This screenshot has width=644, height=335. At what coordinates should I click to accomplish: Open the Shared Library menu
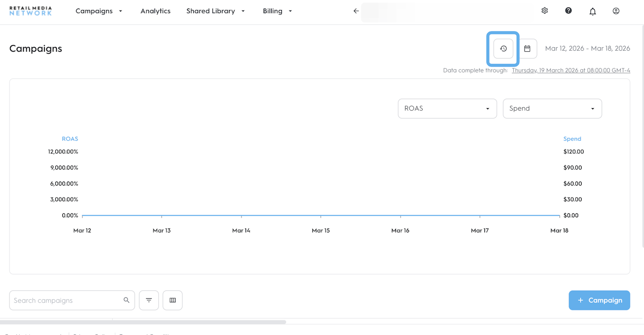pos(215,11)
